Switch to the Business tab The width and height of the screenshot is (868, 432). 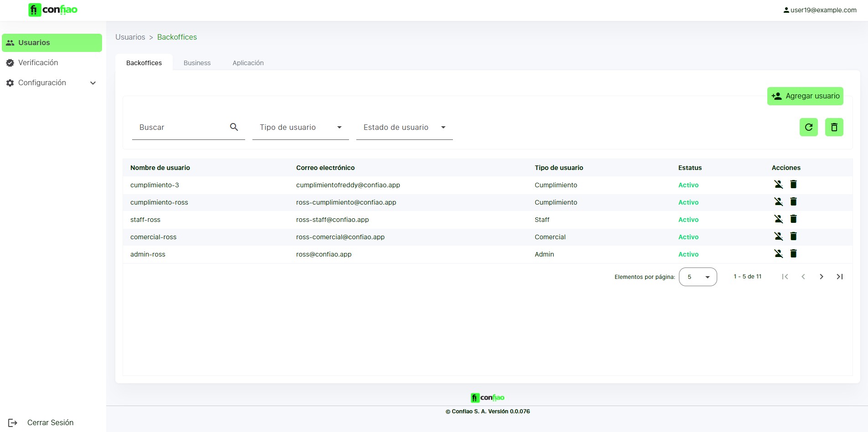pyautogui.click(x=197, y=63)
